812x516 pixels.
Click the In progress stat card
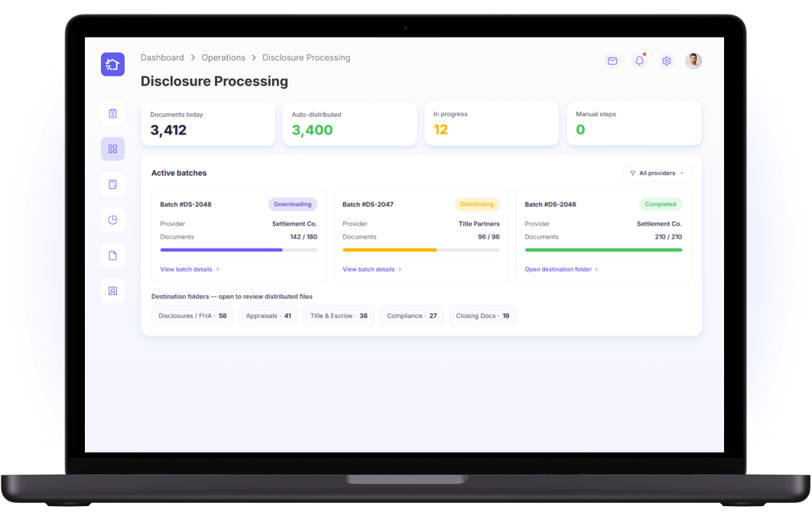(492, 124)
